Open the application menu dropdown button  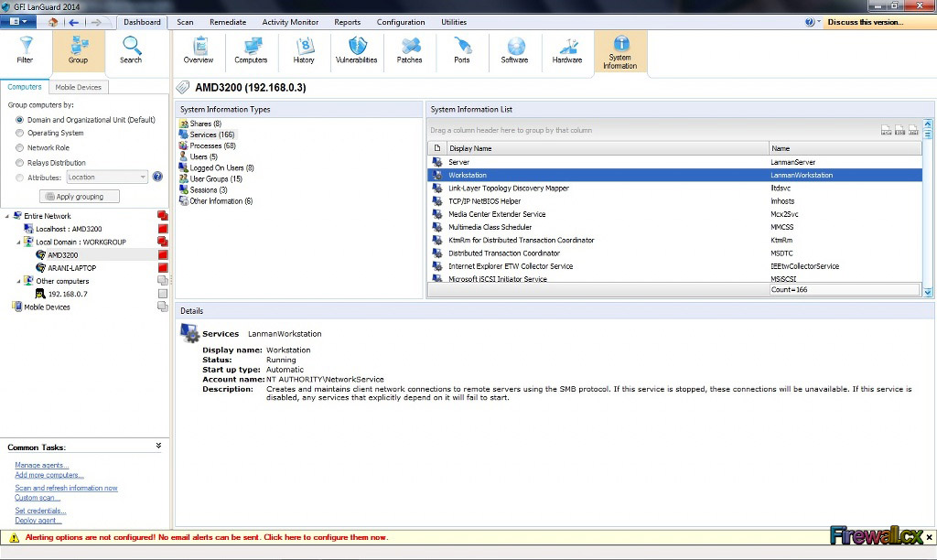18,22
